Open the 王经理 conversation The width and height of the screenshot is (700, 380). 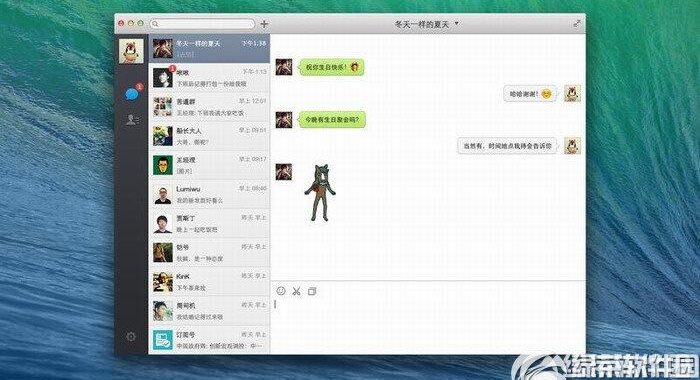click(209, 165)
